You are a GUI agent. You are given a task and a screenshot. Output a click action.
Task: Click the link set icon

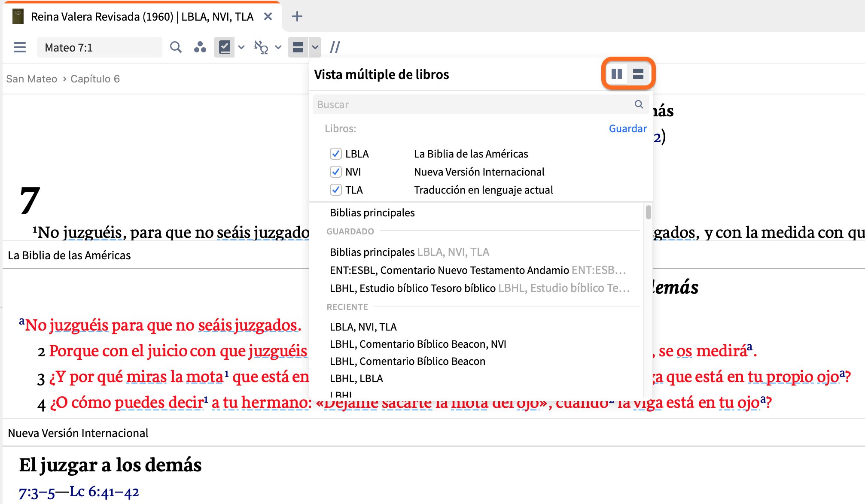click(x=261, y=47)
